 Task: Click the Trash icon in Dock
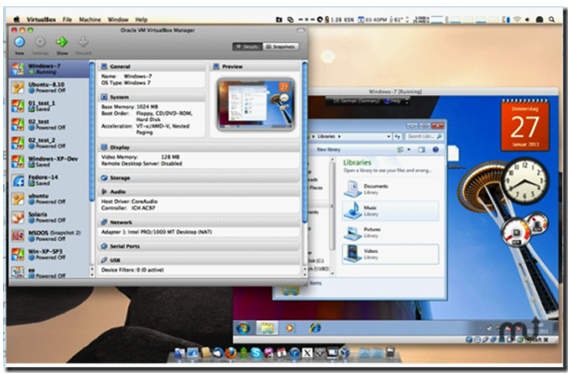point(390,353)
